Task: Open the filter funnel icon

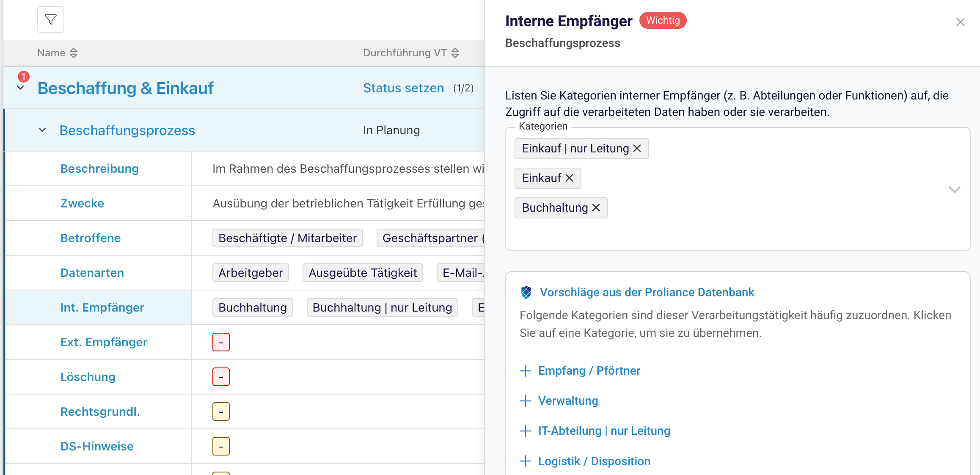Action: click(51, 19)
